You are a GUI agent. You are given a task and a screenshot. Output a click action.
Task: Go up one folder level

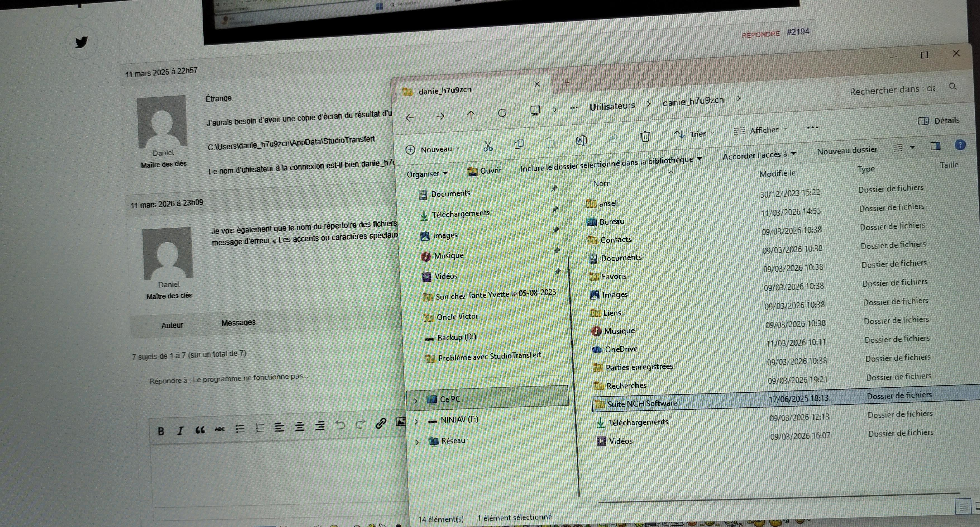click(x=471, y=115)
